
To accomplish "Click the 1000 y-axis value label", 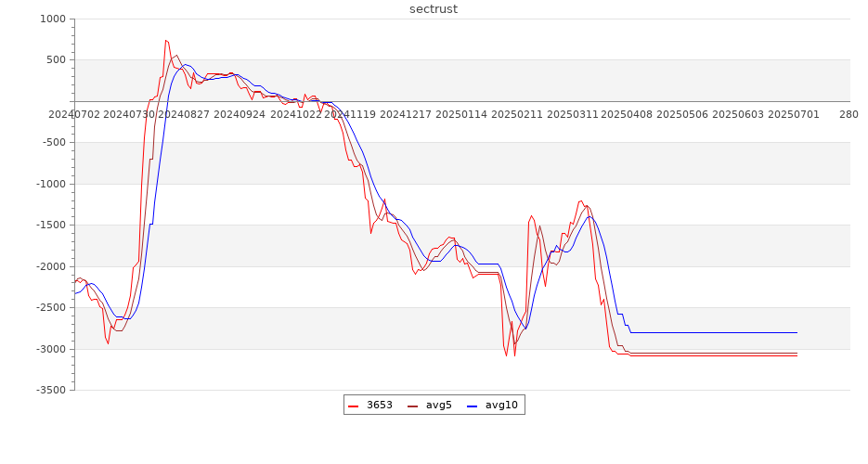I will point(53,19).
